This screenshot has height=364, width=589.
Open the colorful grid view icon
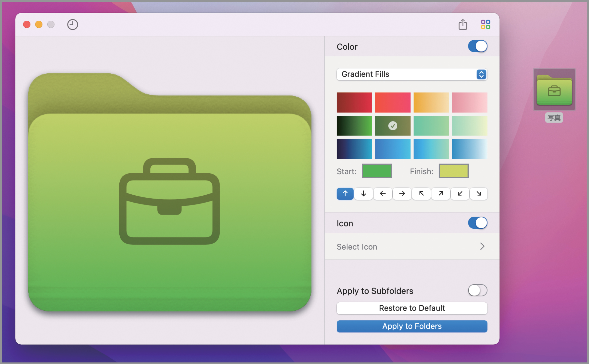pyautogui.click(x=485, y=25)
